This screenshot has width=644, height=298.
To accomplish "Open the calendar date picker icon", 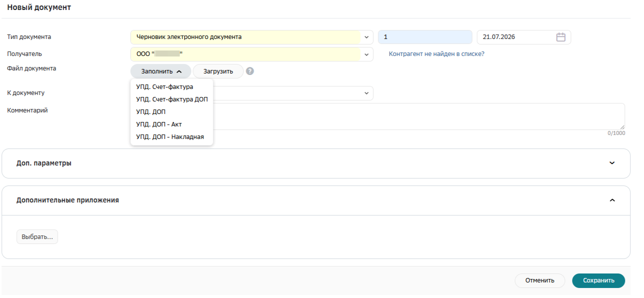I will point(561,37).
